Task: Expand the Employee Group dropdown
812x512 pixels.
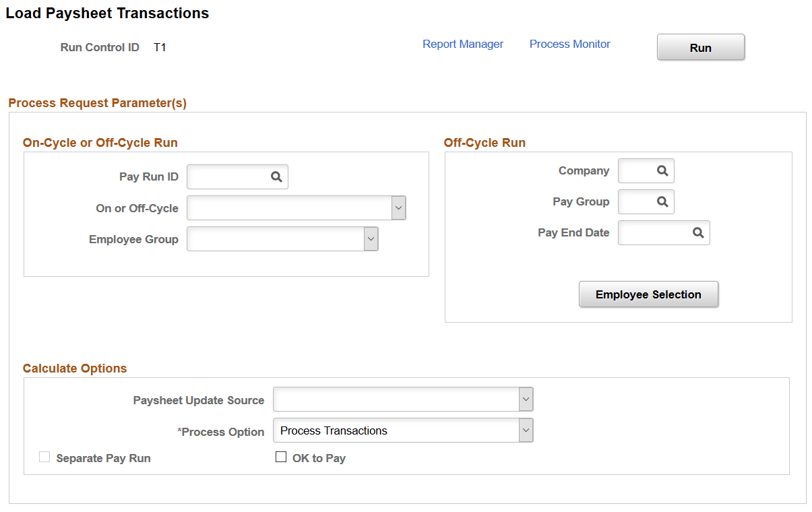Action: (x=371, y=238)
